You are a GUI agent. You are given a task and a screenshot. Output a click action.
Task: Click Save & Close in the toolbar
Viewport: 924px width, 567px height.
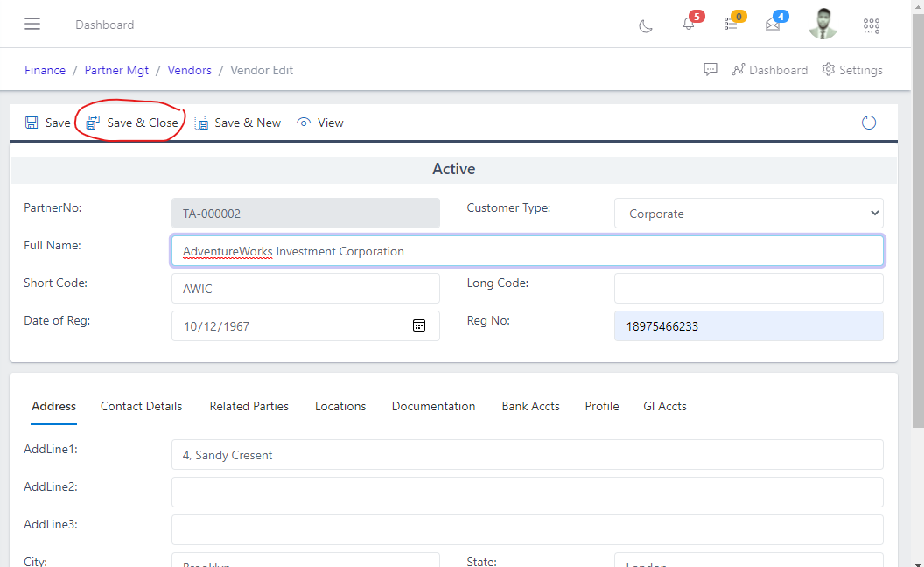tap(139, 122)
